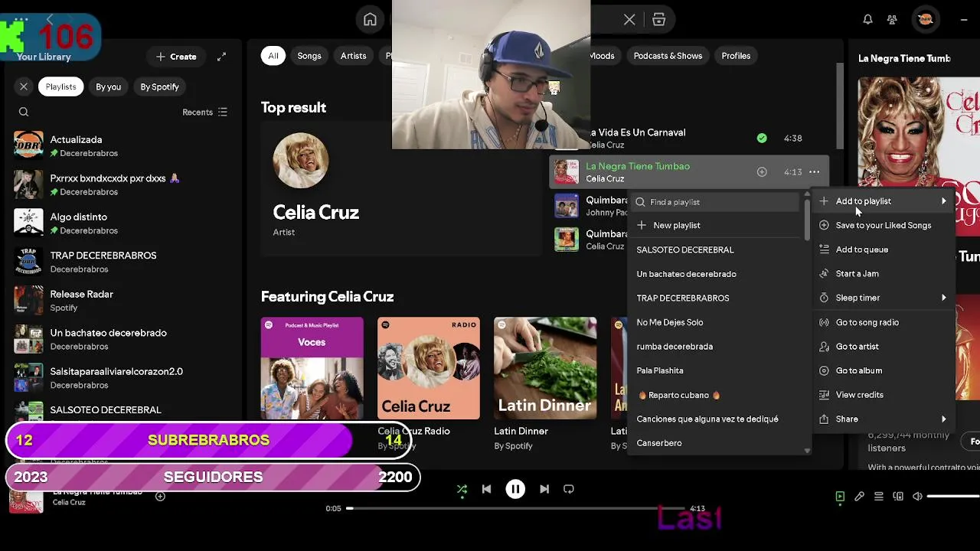The height and width of the screenshot is (551, 980).
Task: Select the Playlists filter chip
Action: (x=60, y=86)
